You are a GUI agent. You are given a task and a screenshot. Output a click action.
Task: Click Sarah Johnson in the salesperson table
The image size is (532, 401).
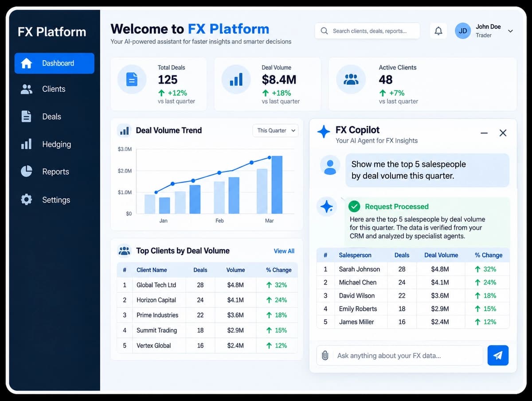pos(359,269)
